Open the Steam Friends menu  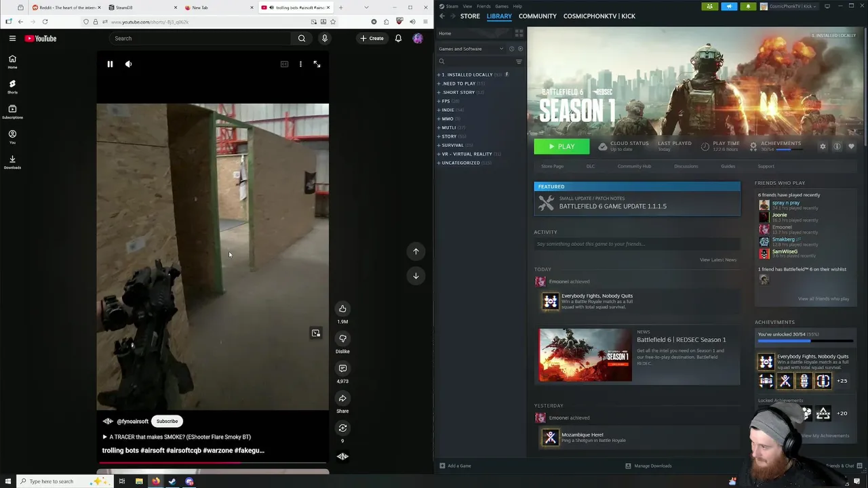(484, 6)
